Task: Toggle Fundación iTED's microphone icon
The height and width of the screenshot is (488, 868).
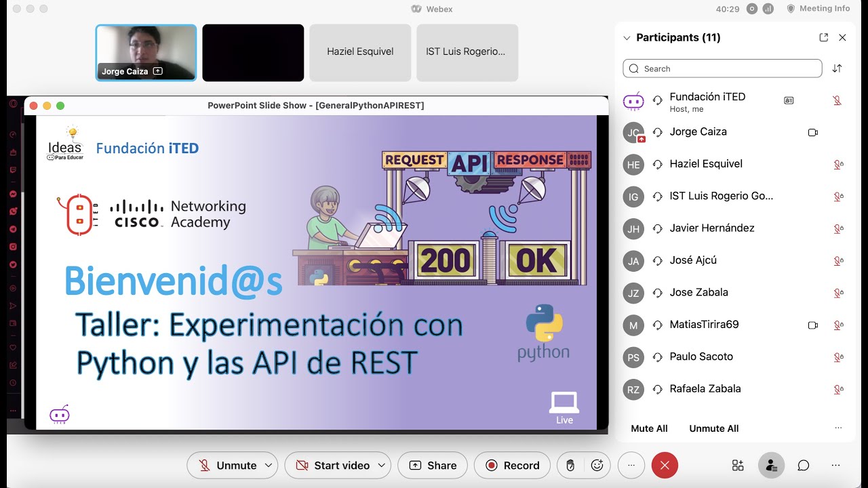Action: point(837,100)
